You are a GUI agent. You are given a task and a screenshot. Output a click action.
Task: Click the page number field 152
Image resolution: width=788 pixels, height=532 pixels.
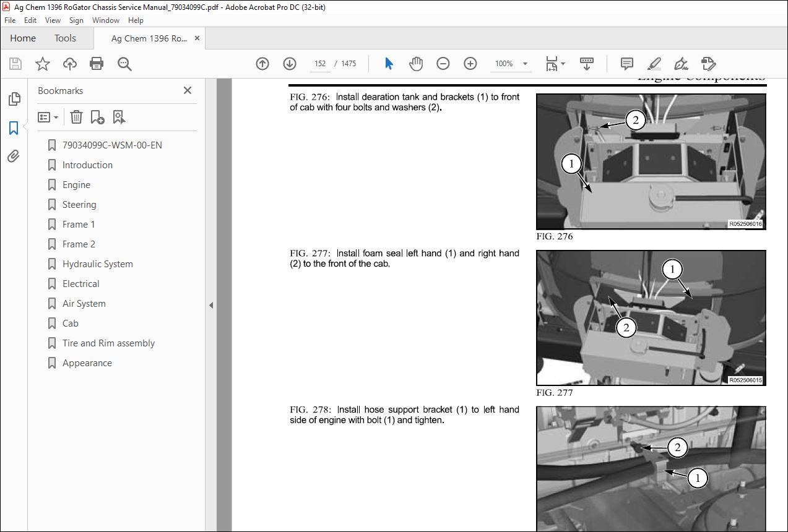(x=320, y=64)
